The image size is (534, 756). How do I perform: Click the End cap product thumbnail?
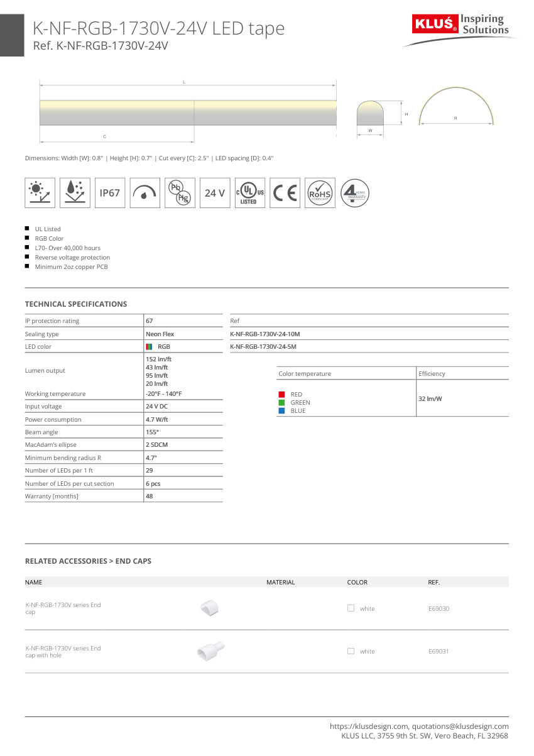pyautogui.click(x=209, y=608)
